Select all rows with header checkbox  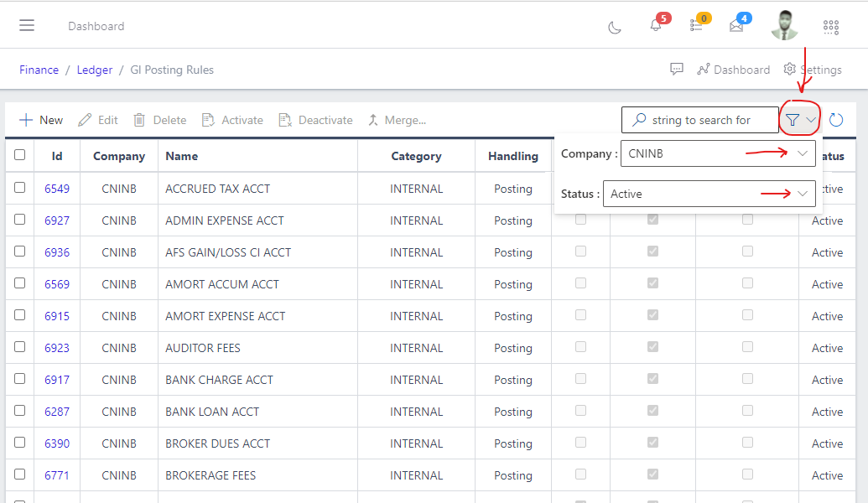click(x=18, y=155)
